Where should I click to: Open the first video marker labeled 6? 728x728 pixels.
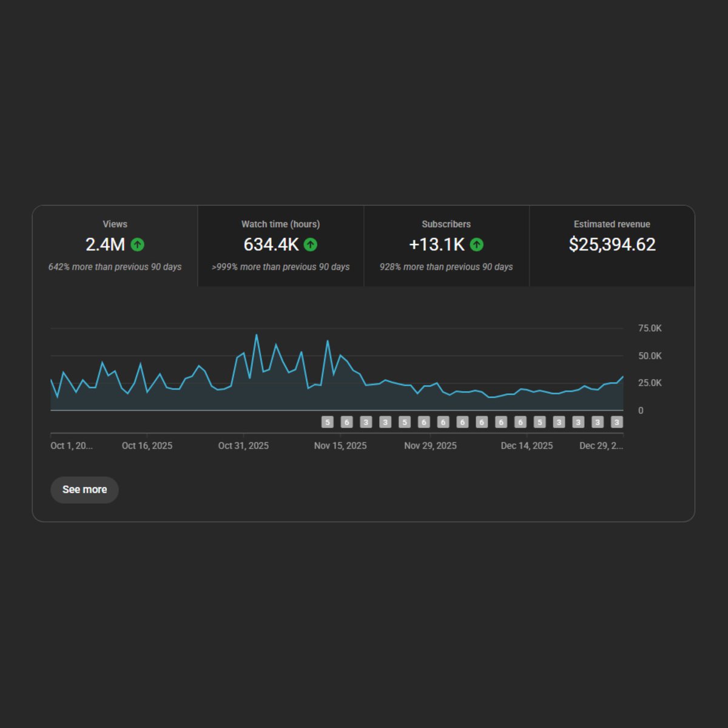point(347,422)
